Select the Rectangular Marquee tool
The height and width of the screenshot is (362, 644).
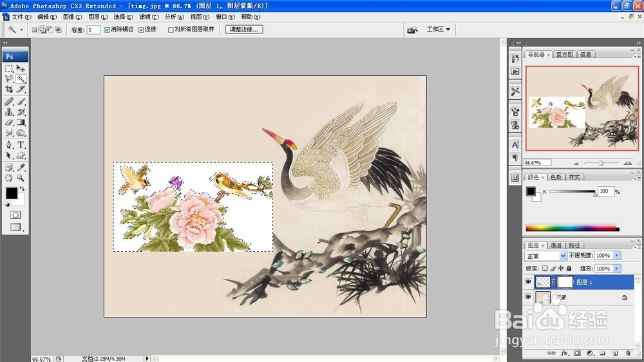(9, 68)
